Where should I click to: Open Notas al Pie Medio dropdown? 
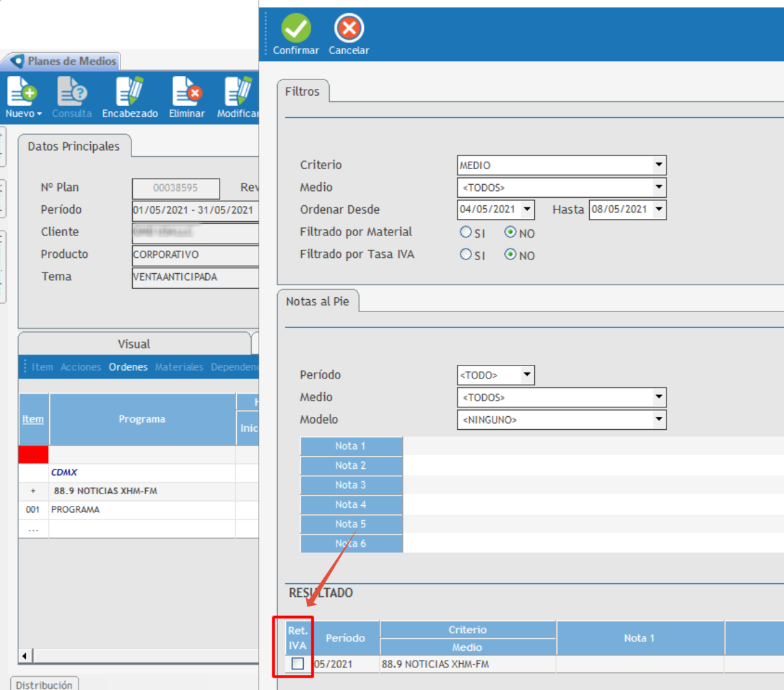659,397
